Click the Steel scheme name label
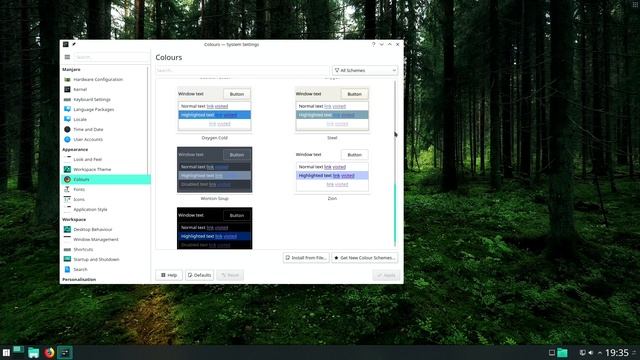 click(332, 138)
